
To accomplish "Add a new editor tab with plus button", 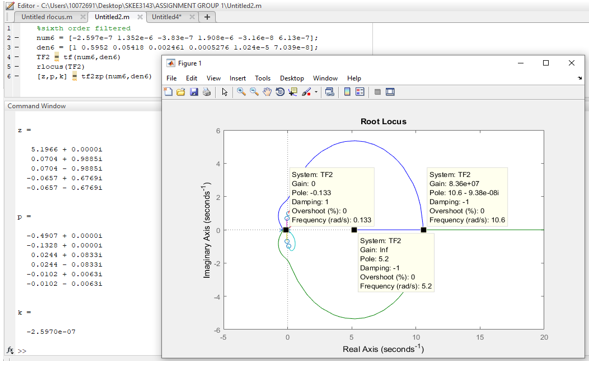I will click(x=207, y=17).
